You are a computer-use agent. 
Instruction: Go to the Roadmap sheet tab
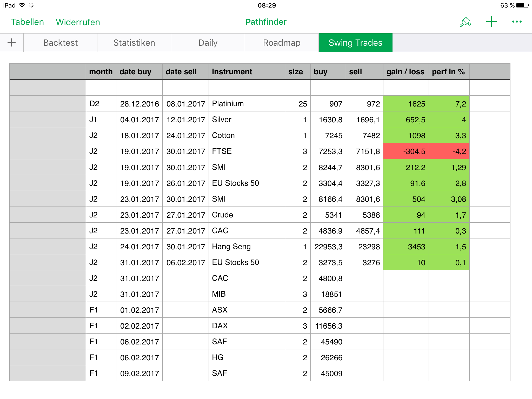(282, 43)
